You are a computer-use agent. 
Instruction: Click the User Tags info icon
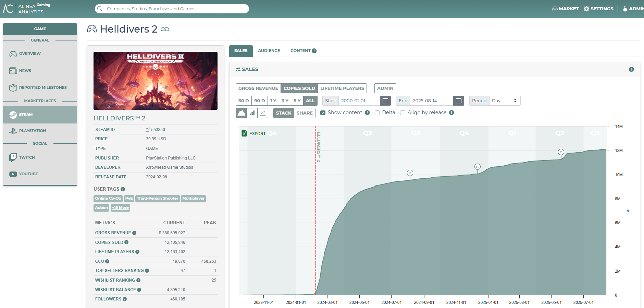pyautogui.click(x=123, y=189)
